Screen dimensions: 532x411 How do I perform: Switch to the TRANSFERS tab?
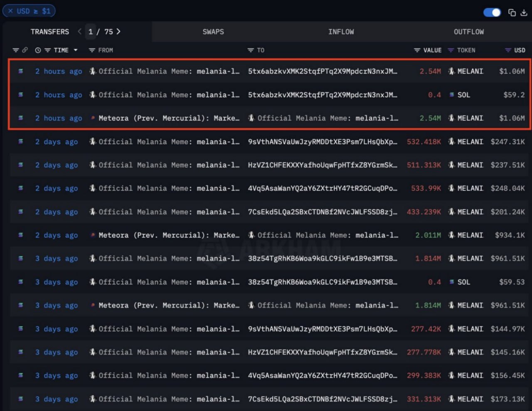pyautogui.click(x=50, y=32)
